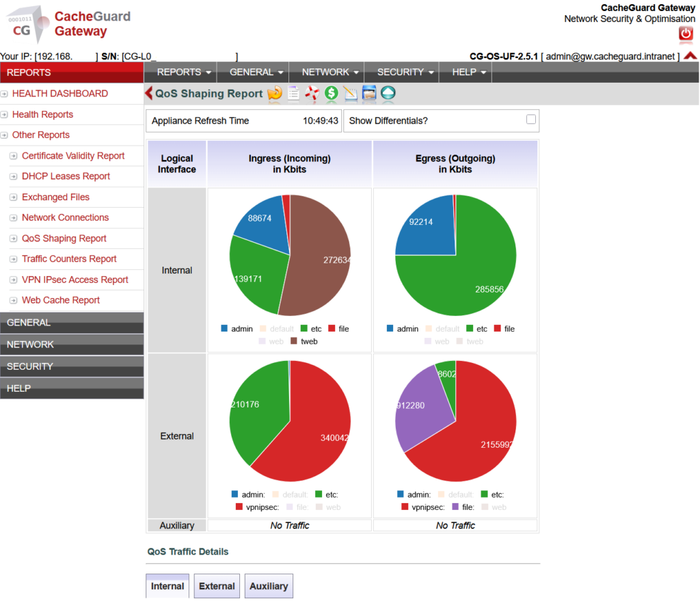Click the bullet icon beside DHCP Leases Report

(14, 176)
